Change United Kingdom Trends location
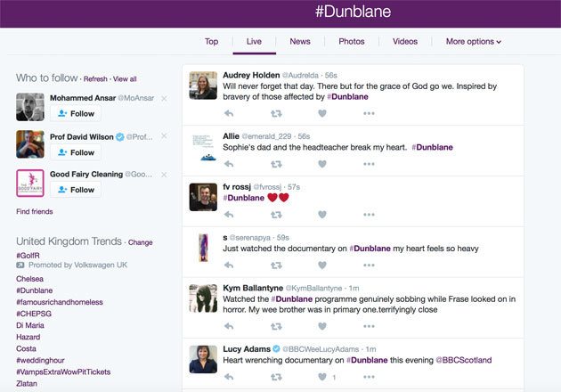561x392 pixels. (141, 242)
